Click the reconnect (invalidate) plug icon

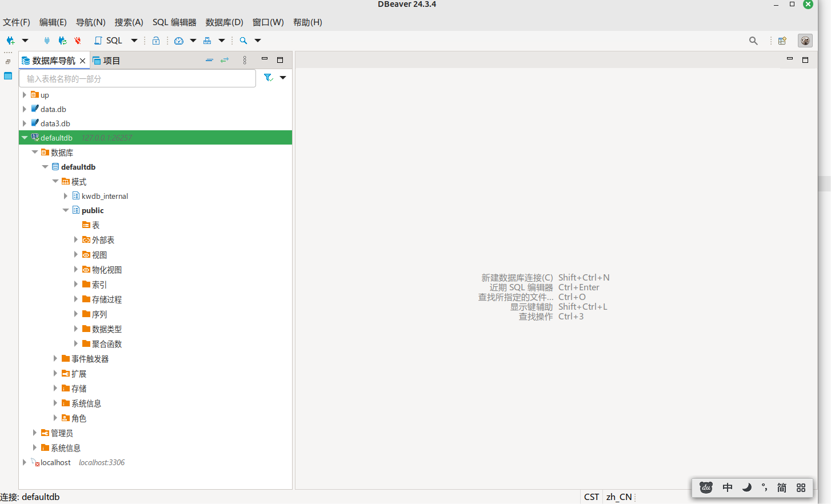[x=62, y=41]
